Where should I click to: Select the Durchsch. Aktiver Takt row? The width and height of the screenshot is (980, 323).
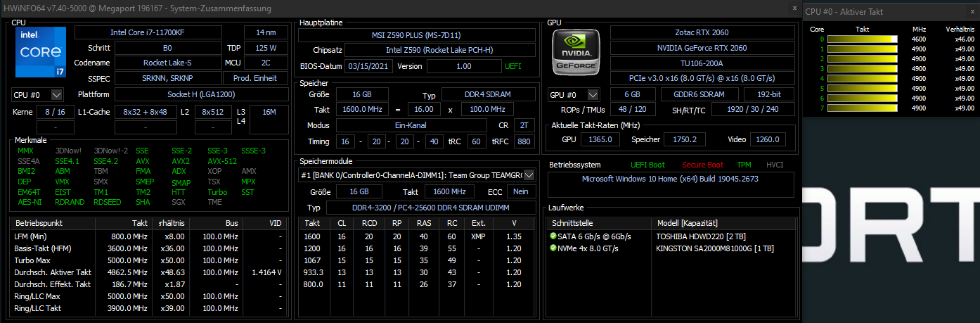pyautogui.click(x=149, y=272)
